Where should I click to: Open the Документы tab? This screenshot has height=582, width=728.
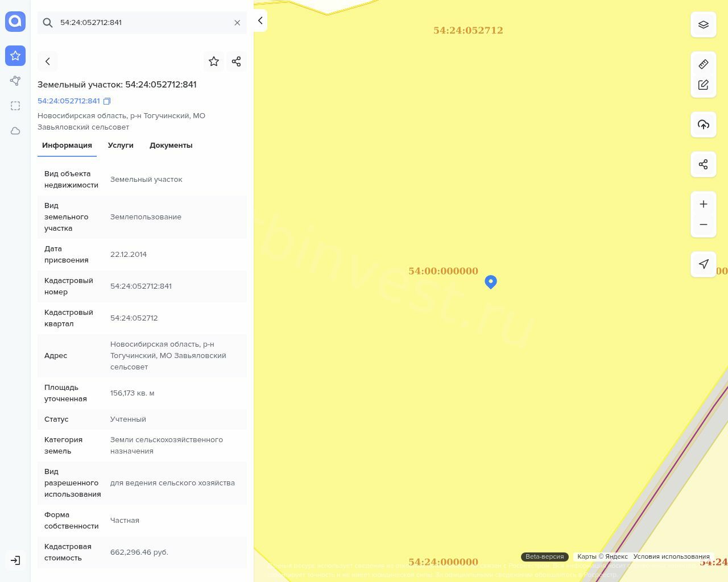[x=171, y=145]
